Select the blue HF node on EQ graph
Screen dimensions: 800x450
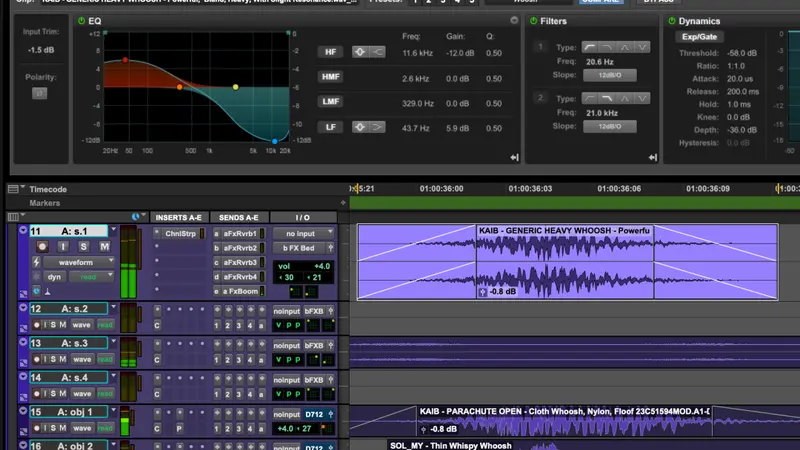pos(274,141)
